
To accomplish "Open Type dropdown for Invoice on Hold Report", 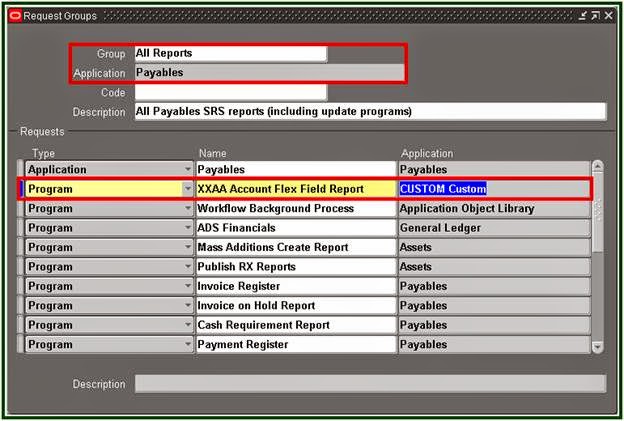I will pos(188,306).
